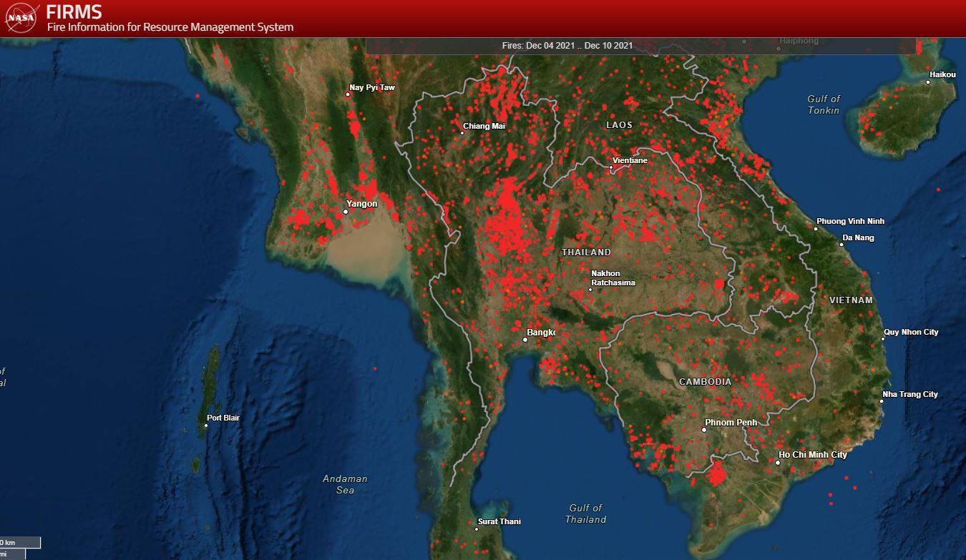
Task: Click the Fire Information for Resource Management System subtitle
Action: (170, 27)
